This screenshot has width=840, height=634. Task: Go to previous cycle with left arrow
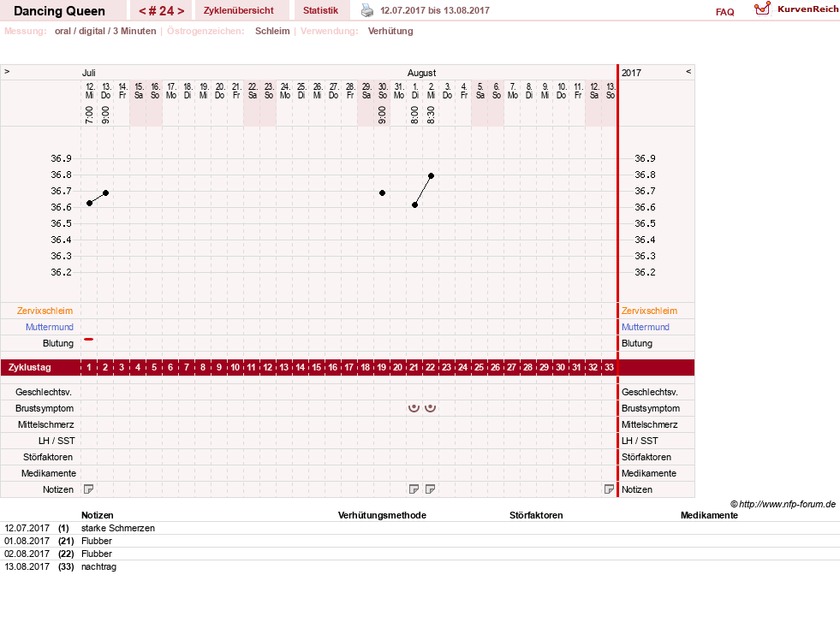pos(142,11)
